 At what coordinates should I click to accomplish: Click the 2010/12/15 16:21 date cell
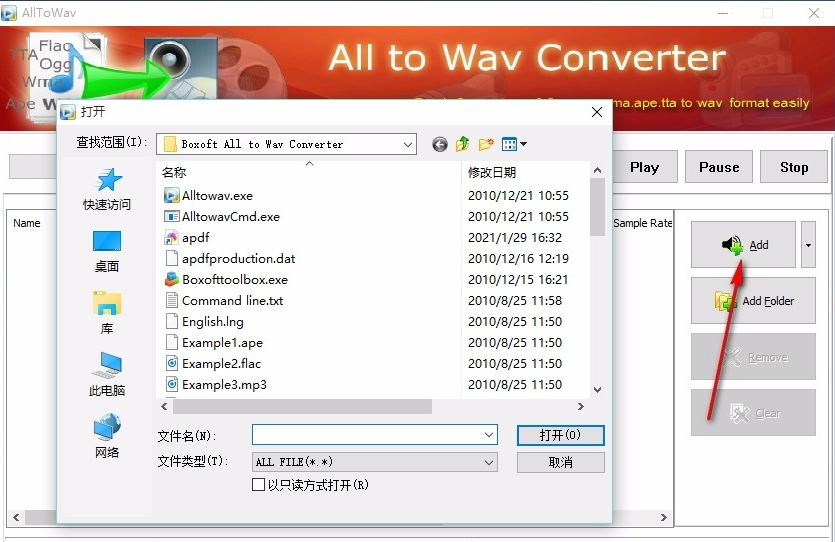[518, 280]
